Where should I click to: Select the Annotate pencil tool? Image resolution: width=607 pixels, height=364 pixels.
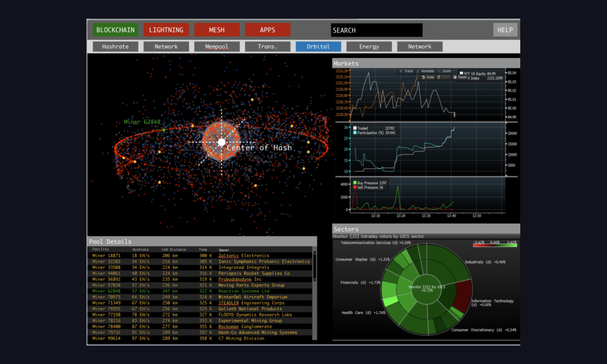pos(418,71)
